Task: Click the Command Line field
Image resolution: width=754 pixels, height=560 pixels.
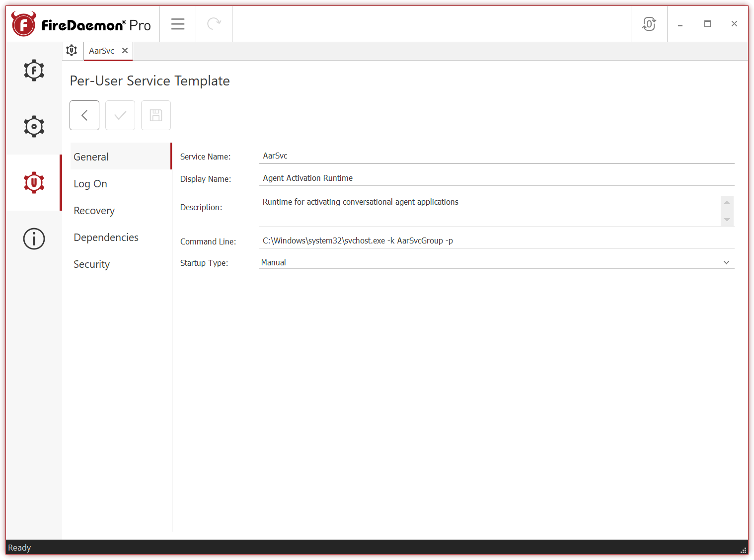Action: (497, 241)
